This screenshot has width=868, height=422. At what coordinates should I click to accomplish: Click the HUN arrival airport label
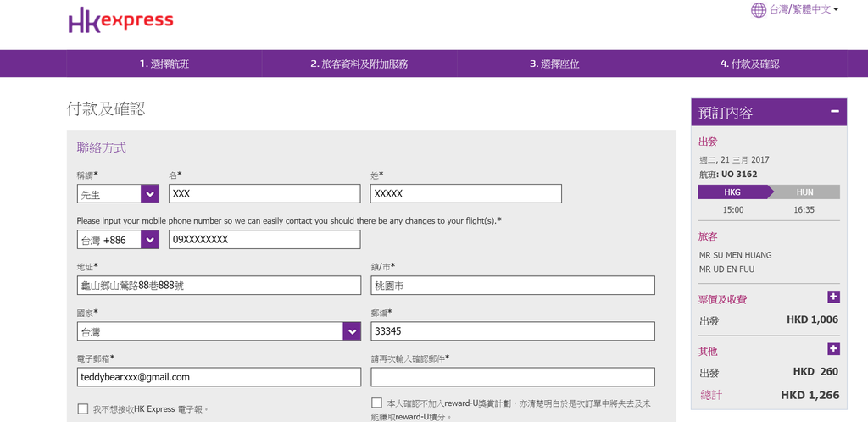pos(805,192)
